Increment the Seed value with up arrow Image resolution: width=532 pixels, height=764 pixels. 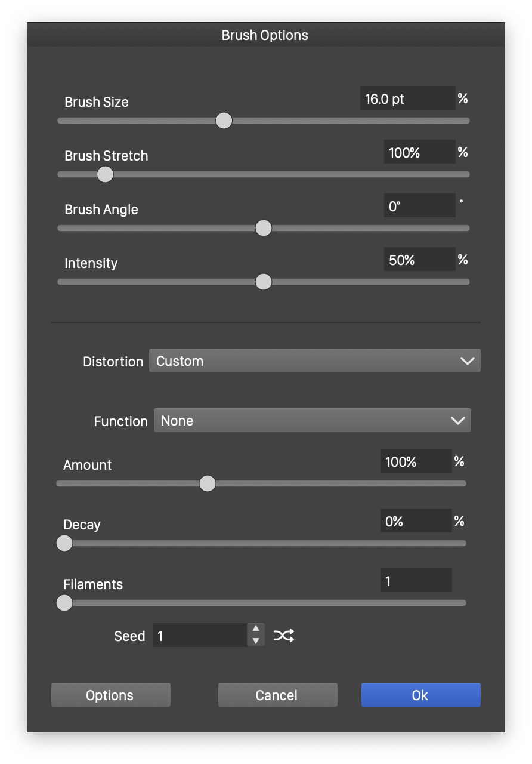click(256, 629)
